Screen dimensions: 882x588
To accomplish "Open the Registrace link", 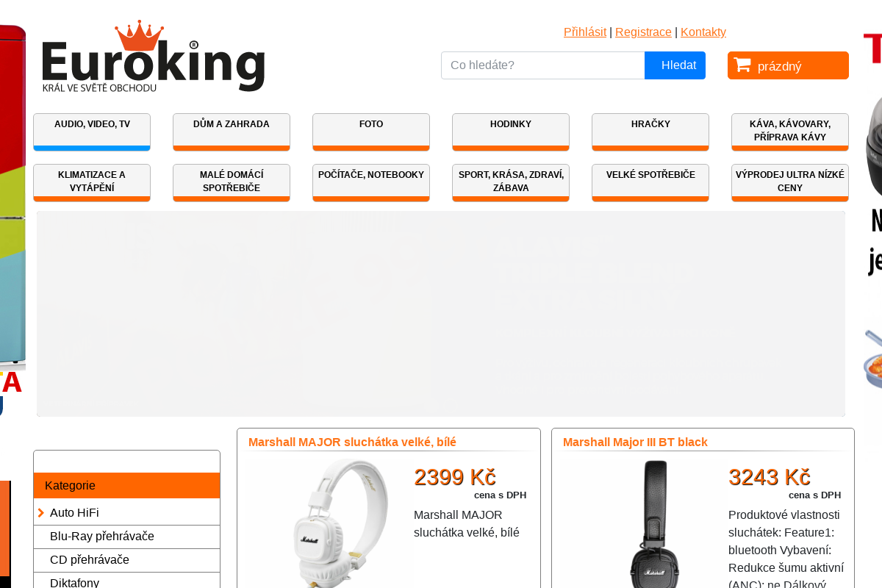I will (643, 32).
